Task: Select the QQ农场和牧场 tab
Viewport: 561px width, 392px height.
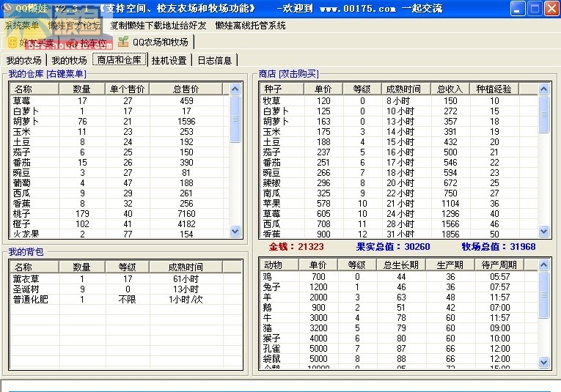Action: [154, 42]
